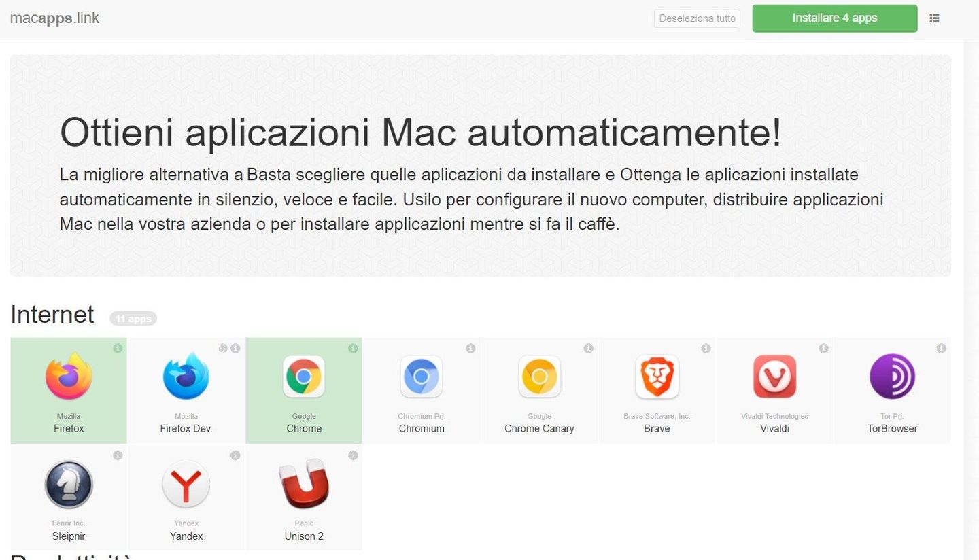The image size is (979, 560).
Task: Select the Vivaldi browser icon
Action: (x=774, y=376)
